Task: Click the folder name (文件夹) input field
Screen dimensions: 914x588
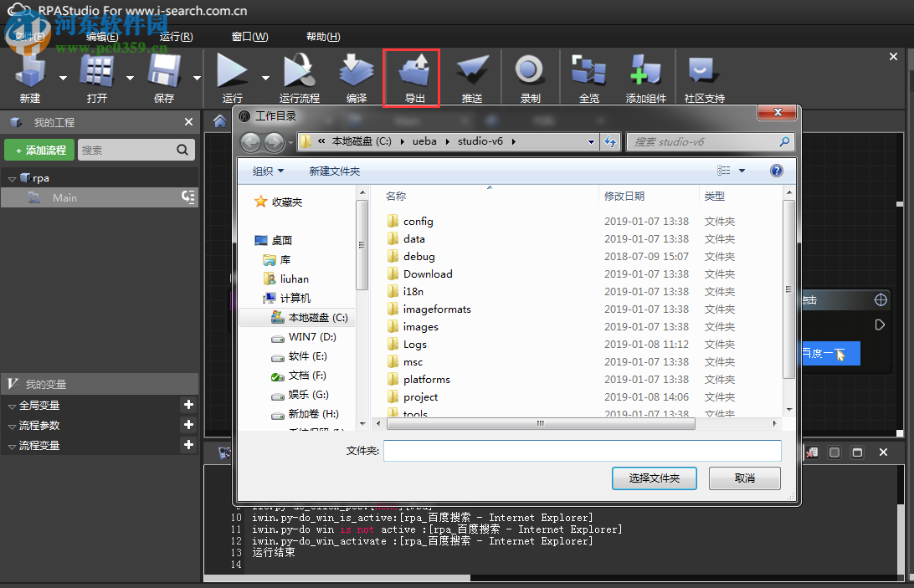Action: pyautogui.click(x=583, y=451)
